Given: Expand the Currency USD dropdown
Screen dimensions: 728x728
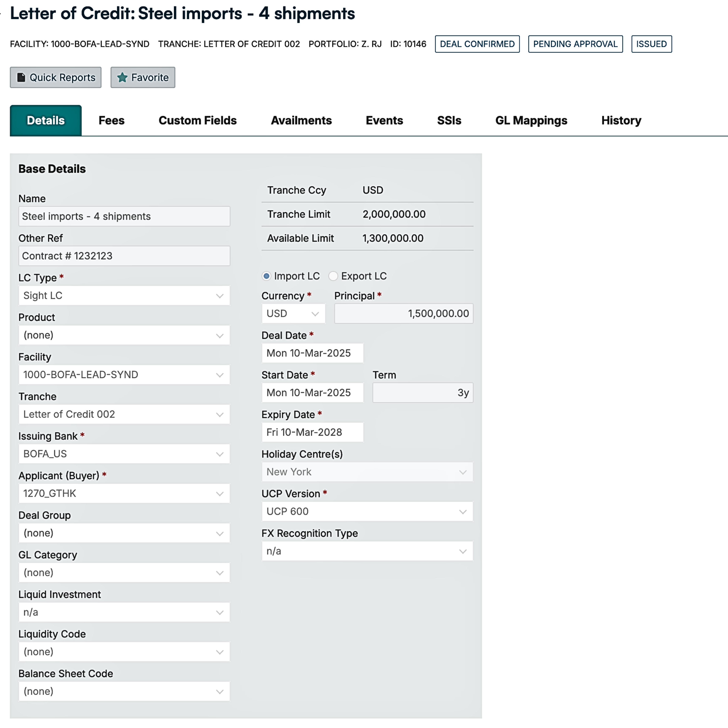Looking at the screenshot, I should click(293, 314).
